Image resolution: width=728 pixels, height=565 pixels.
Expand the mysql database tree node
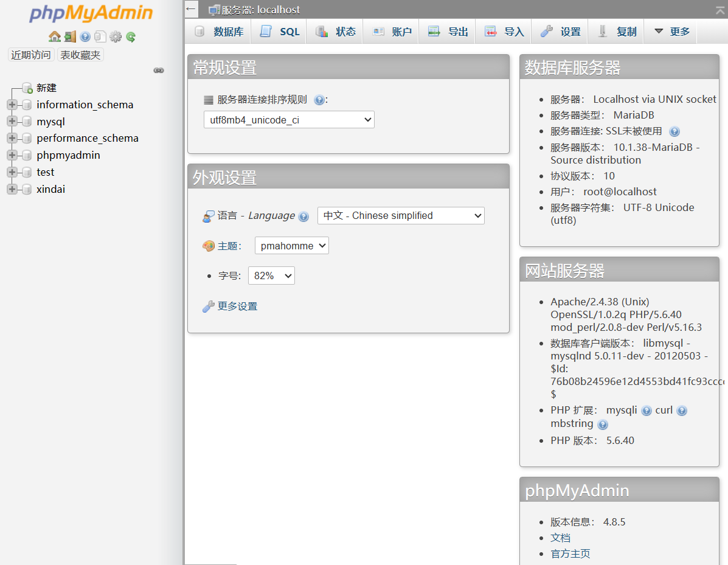point(12,121)
